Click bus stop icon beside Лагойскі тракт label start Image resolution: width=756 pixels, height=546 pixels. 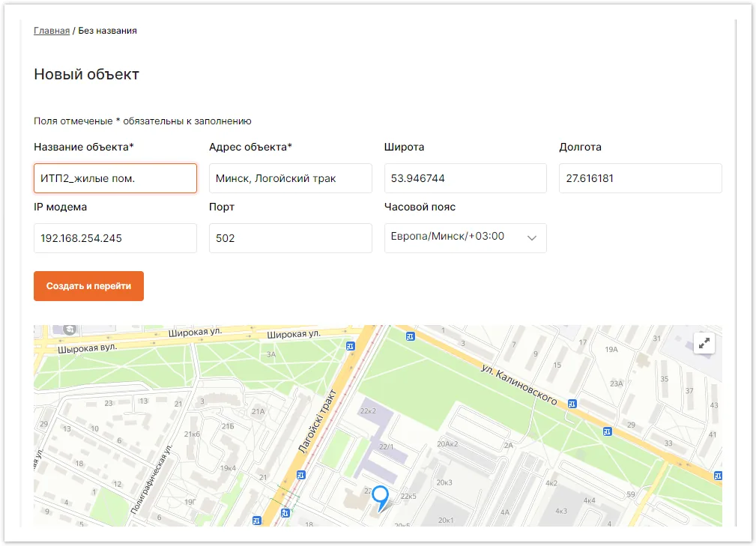point(301,475)
